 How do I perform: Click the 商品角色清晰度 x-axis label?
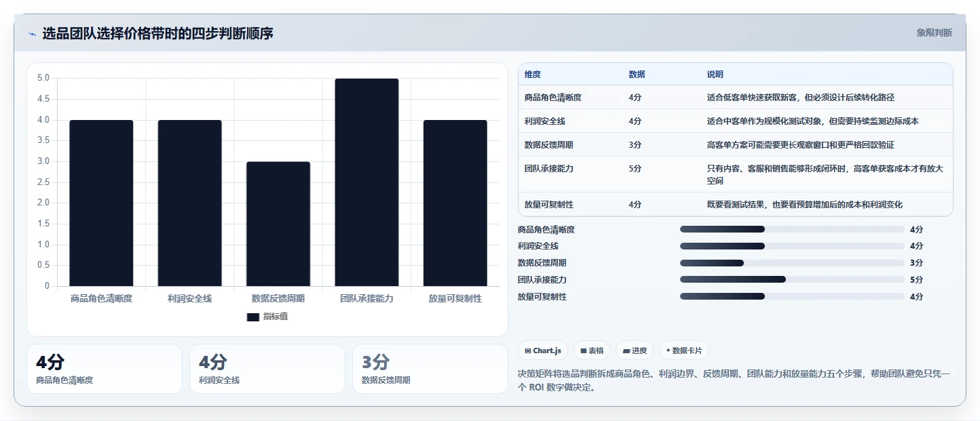point(101,298)
